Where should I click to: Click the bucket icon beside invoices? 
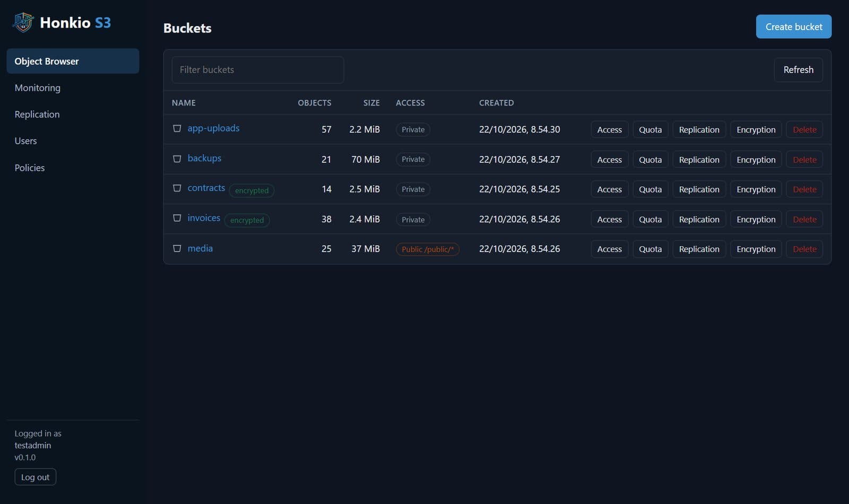(177, 218)
